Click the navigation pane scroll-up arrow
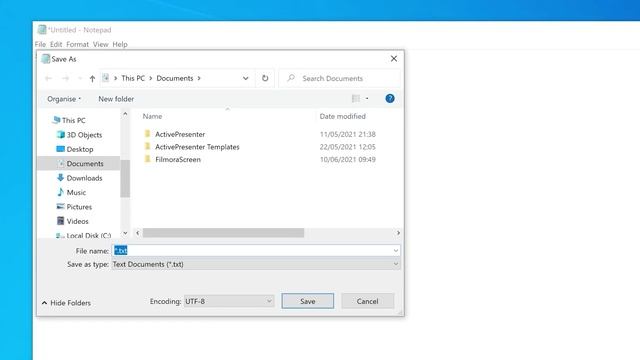This screenshot has height=360, width=640. [x=125, y=114]
